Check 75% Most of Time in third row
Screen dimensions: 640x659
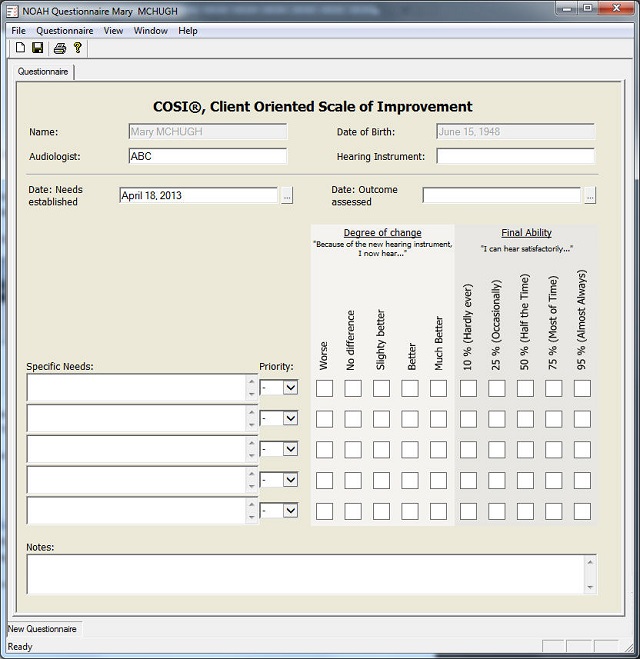(x=554, y=450)
